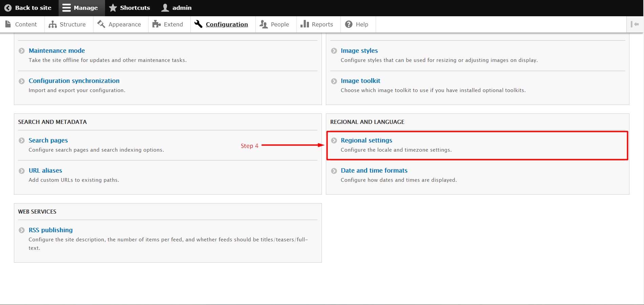Open Search pages configuration link
This screenshot has height=305, width=644.
(48, 140)
